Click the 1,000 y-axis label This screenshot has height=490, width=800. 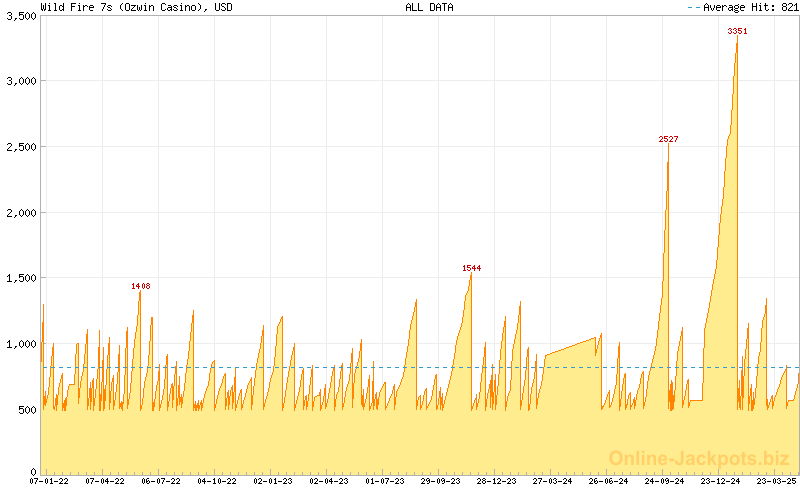click(20, 343)
